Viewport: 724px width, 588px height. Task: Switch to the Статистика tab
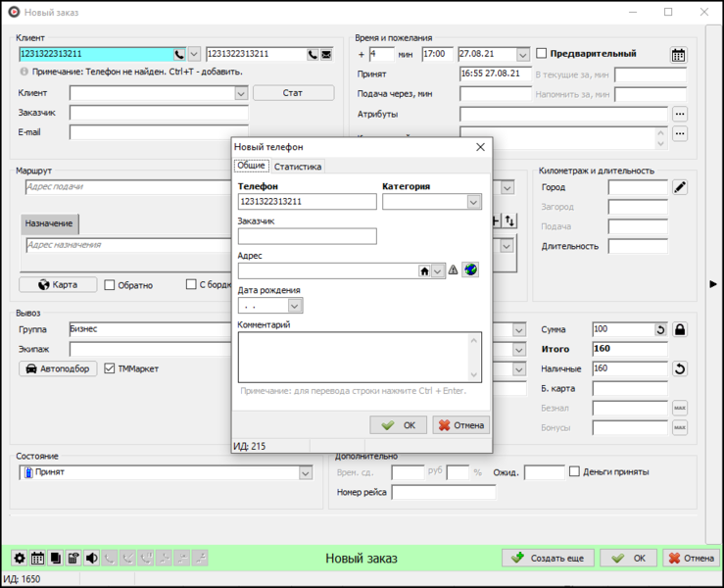click(x=297, y=167)
